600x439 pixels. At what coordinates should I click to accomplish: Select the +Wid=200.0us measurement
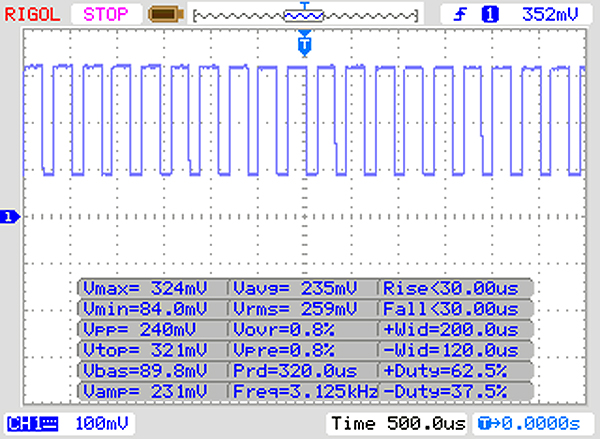click(x=455, y=330)
